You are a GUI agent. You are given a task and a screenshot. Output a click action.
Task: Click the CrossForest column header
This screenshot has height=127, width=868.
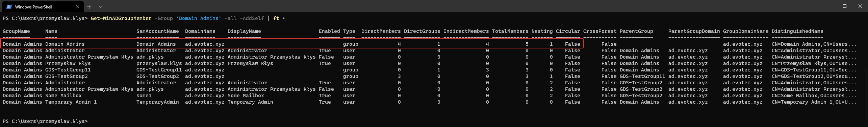[x=600, y=31]
